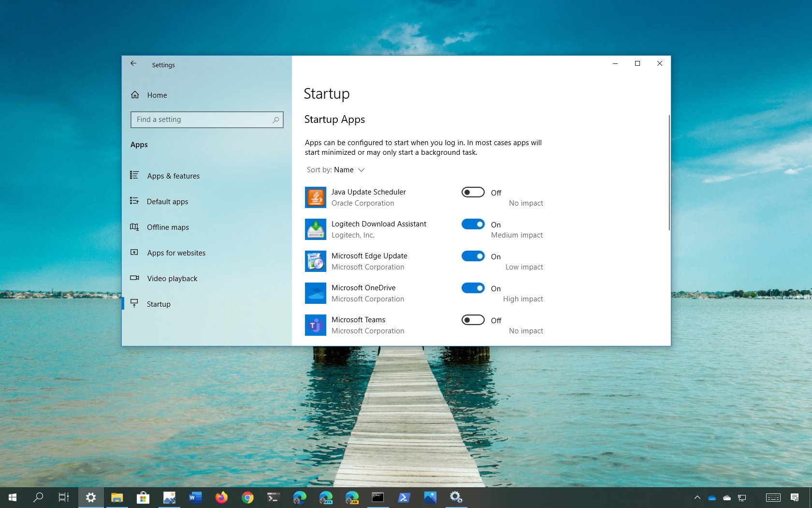812x508 pixels.
Task: Minimize the Settings window
Action: pos(615,63)
